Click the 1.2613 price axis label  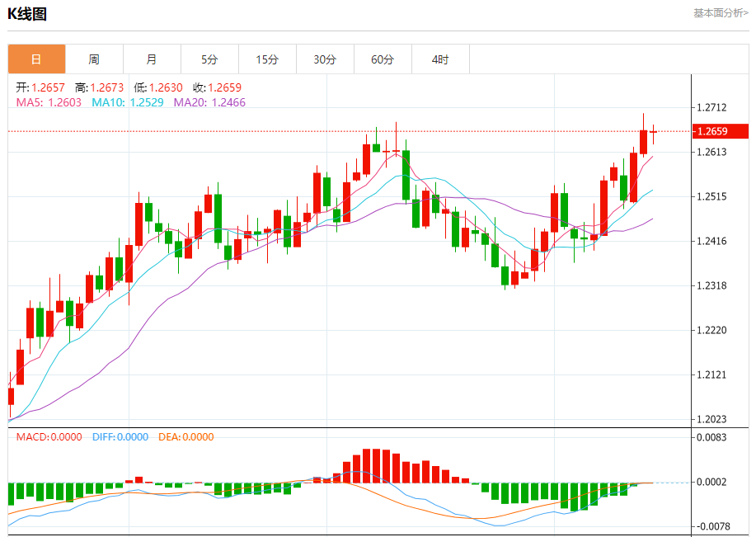(712, 152)
